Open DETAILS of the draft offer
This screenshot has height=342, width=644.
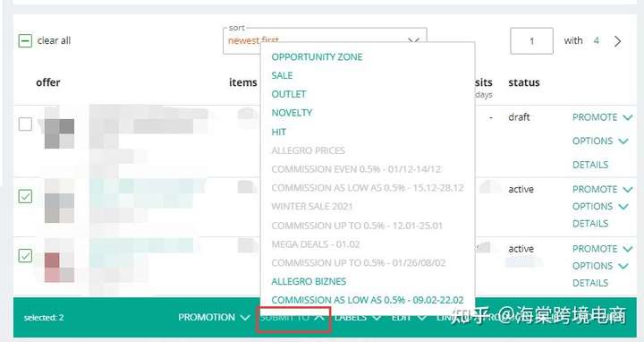coord(590,165)
